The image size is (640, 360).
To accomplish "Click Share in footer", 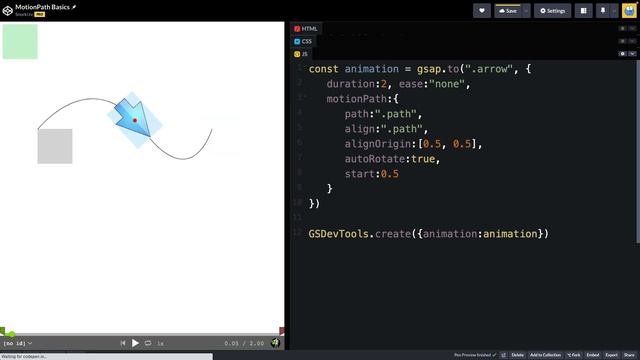I will click(x=629, y=355).
